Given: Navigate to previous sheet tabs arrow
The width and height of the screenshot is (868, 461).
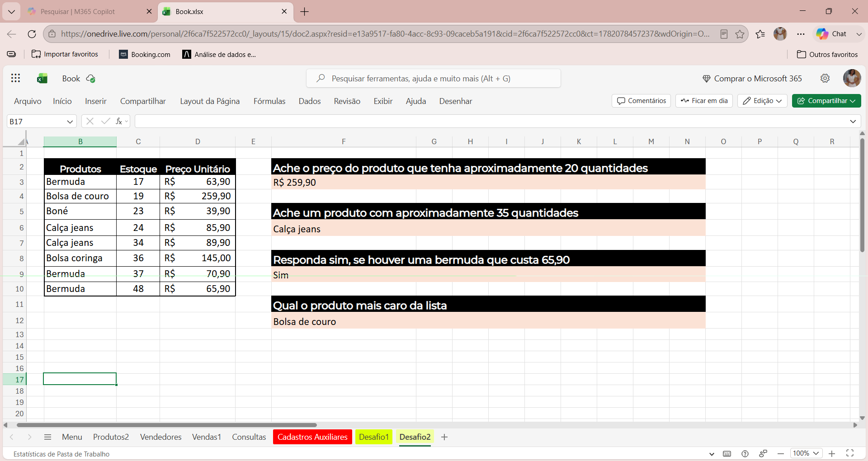Looking at the screenshot, I should (x=12, y=437).
